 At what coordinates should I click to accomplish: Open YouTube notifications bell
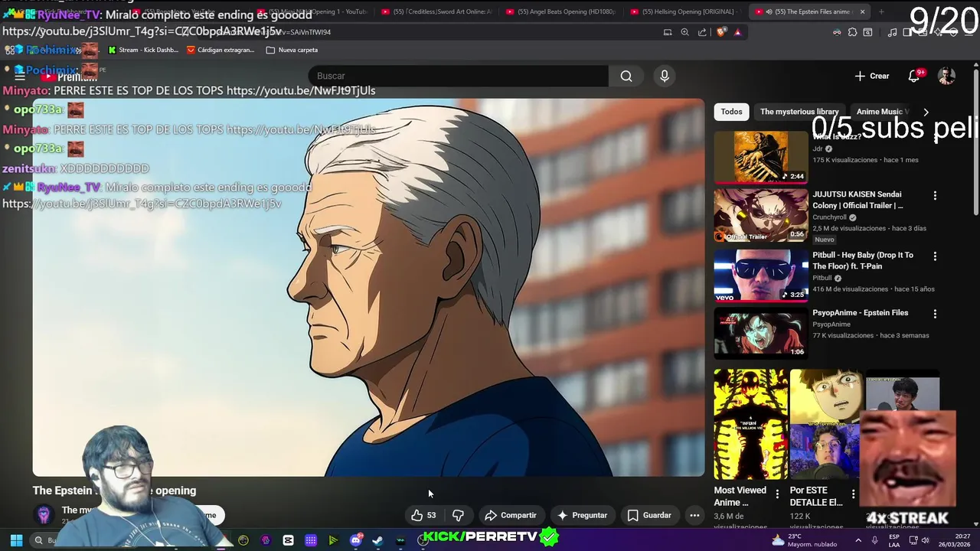pos(914,76)
